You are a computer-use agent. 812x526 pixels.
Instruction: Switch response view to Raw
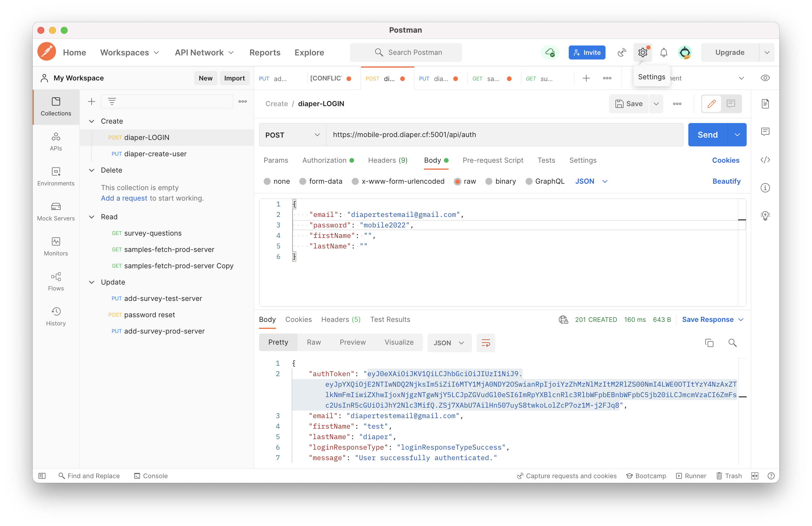coord(314,343)
